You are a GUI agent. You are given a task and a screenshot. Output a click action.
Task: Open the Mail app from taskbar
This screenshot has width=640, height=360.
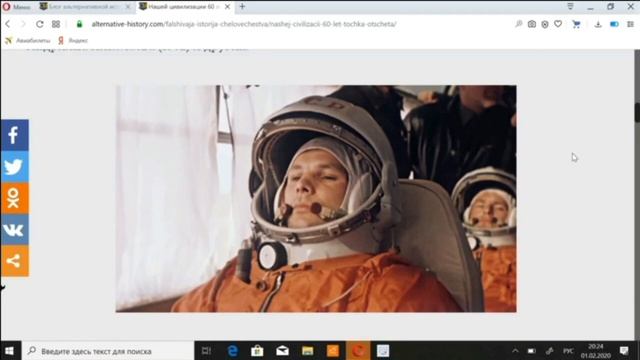pyautogui.click(x=282, y=351)
